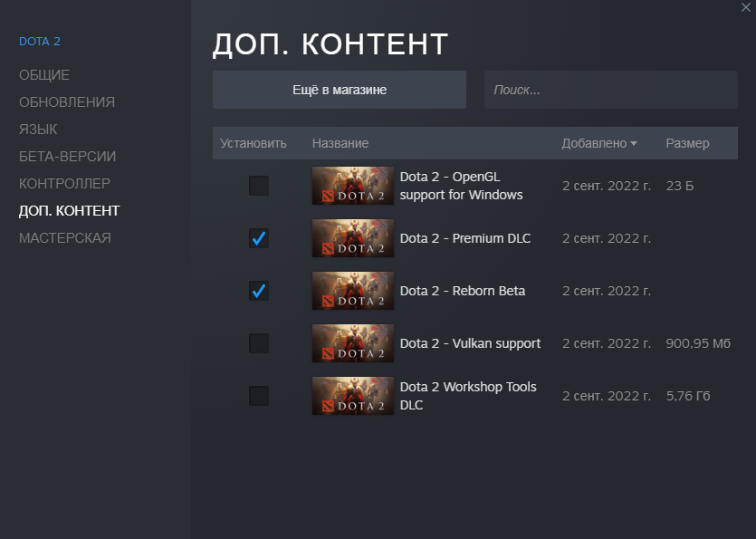Open the Workshop Tools DLC thumbnail
The image size is (756, 539).
click(x=353, y=396)
